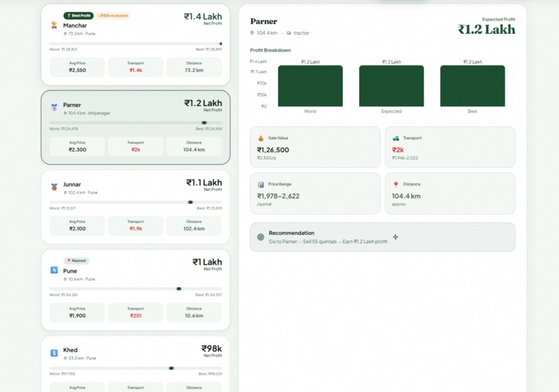The image size is (559, 392).
Task: Click the Price Range ₹1,978–2,622 value
Action: click(x=278, y=196)
